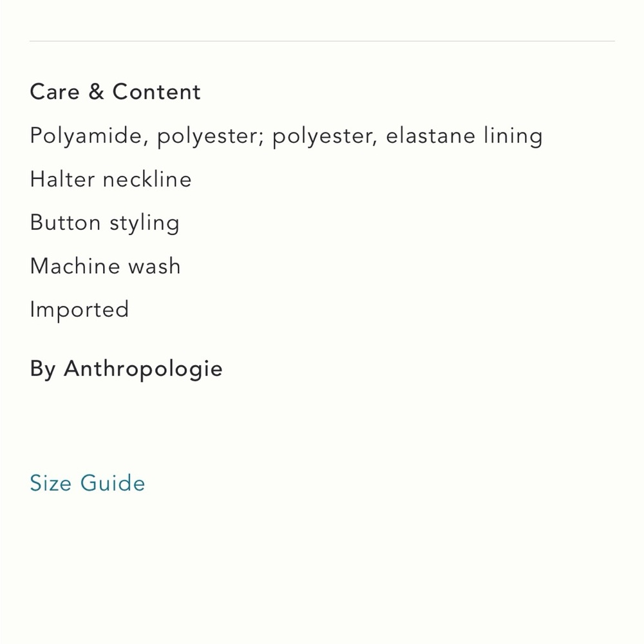Click the By Anthropologie brand text

coord(126,368)
